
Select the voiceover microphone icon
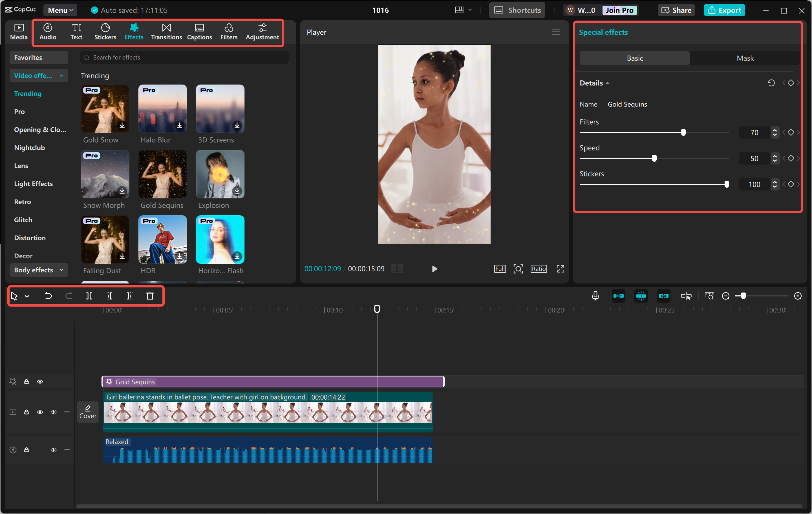(595, 296)
